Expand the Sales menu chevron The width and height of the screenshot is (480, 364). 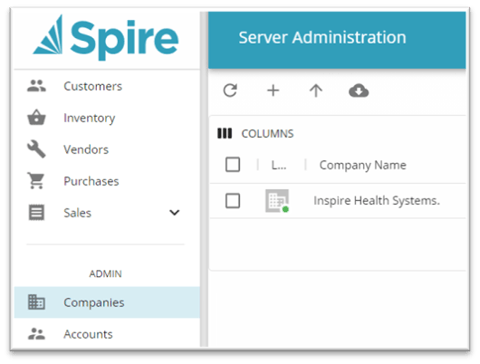[x=174, y=212]
